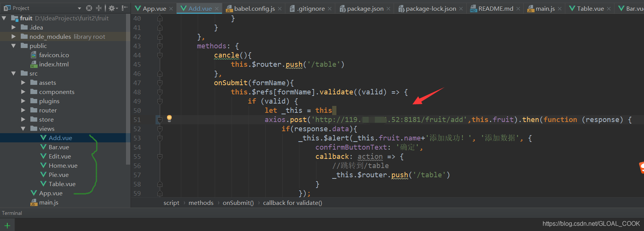Select index.html in project tree

click(x=54, y=64)
